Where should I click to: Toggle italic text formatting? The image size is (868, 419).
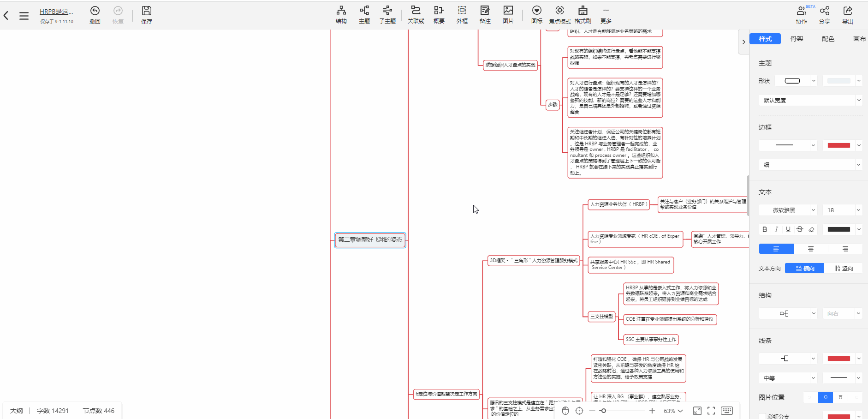coord(776,229)
